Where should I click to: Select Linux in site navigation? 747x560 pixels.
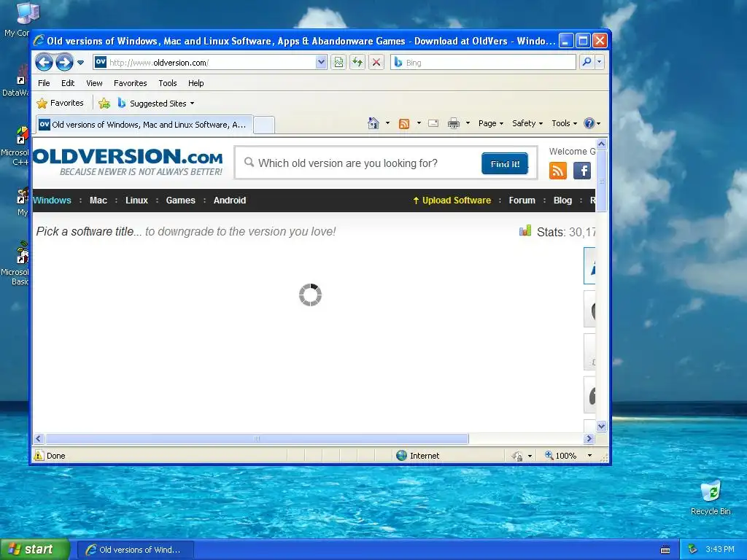(x=136, y=201)
